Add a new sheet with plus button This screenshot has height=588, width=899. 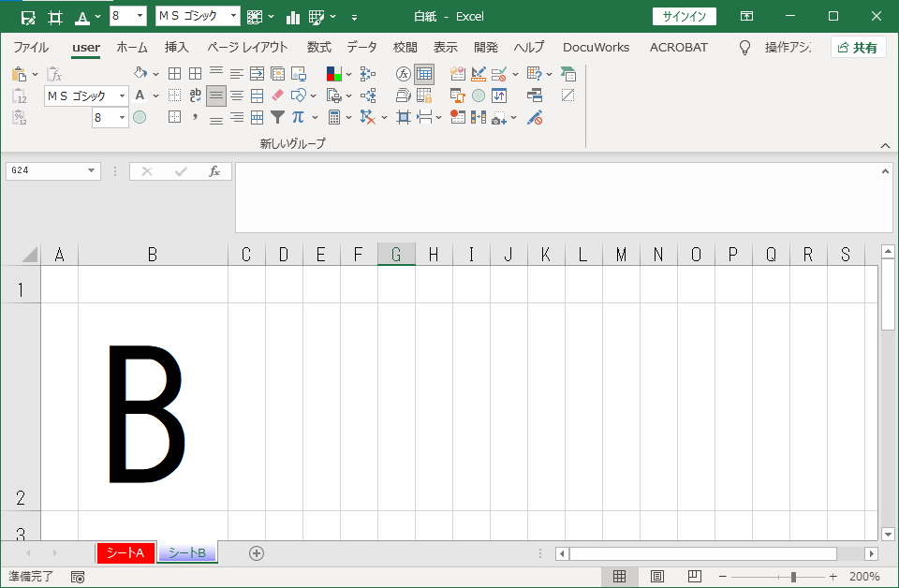(x=257, y=553)
